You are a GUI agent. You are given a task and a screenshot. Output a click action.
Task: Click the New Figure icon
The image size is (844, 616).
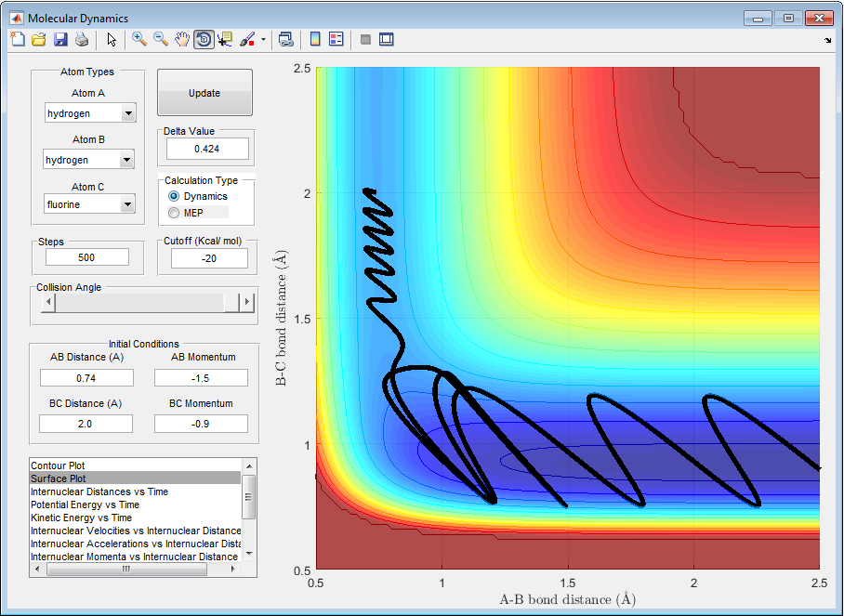(x=18, y=39)
